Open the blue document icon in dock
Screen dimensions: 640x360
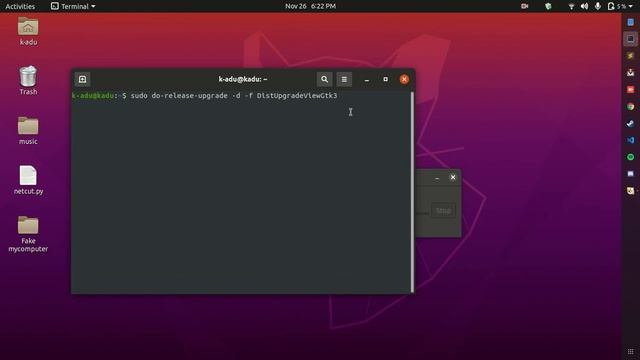coord(631,22)
